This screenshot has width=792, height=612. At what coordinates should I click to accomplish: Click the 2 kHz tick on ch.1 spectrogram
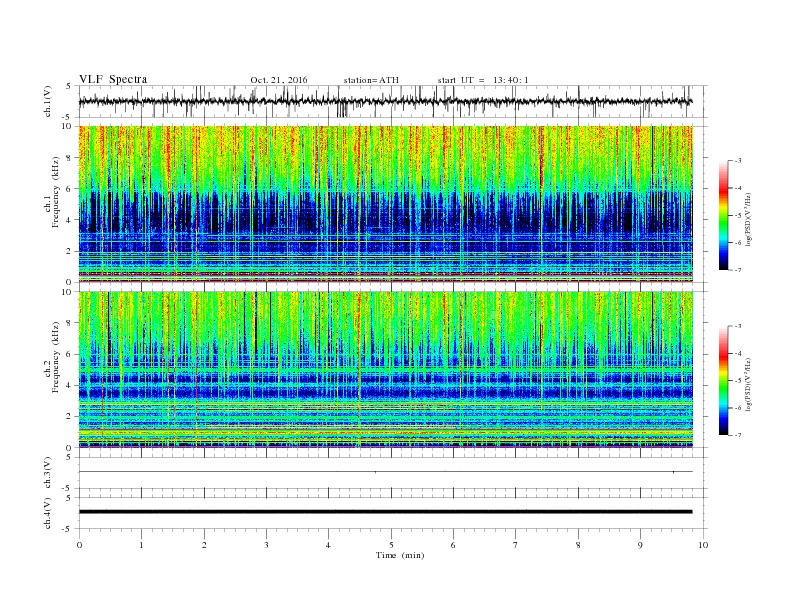70,251
